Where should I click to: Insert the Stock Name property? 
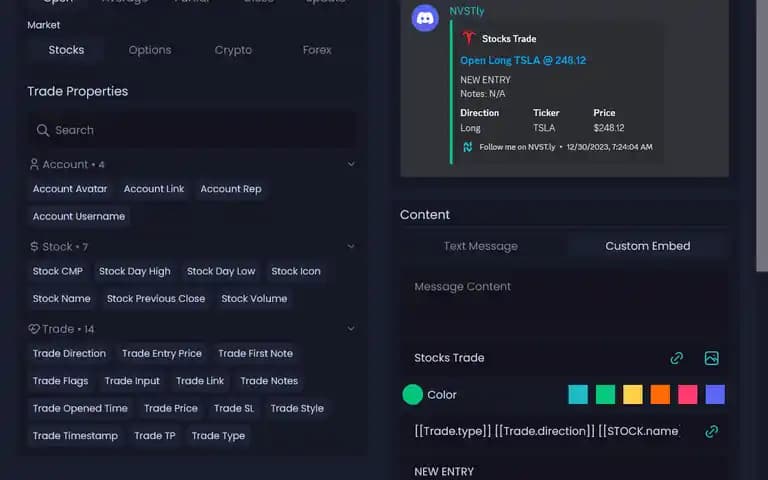62,299
